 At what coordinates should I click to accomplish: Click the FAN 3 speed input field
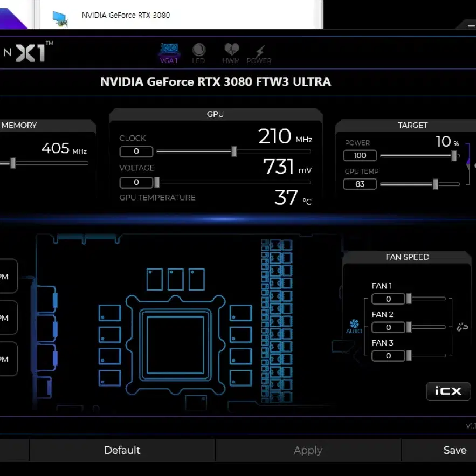pos(388,356)
